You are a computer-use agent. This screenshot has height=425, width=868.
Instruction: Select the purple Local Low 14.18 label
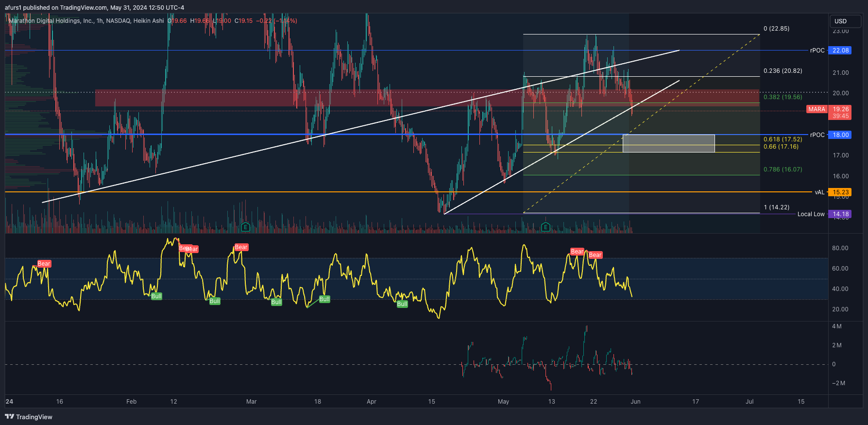tap(840, 214)
